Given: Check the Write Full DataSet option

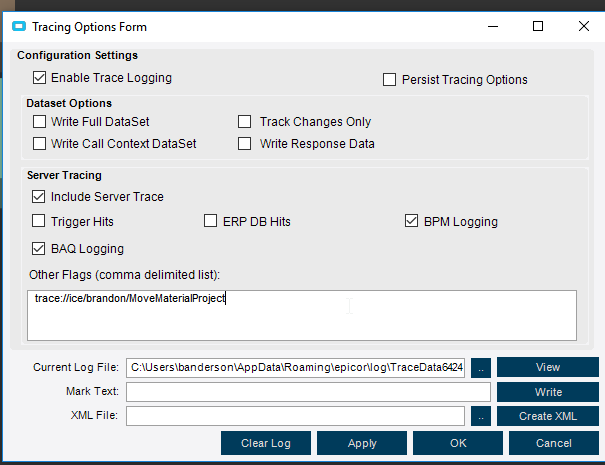Looking at the screenshot, I should (40, 122).
